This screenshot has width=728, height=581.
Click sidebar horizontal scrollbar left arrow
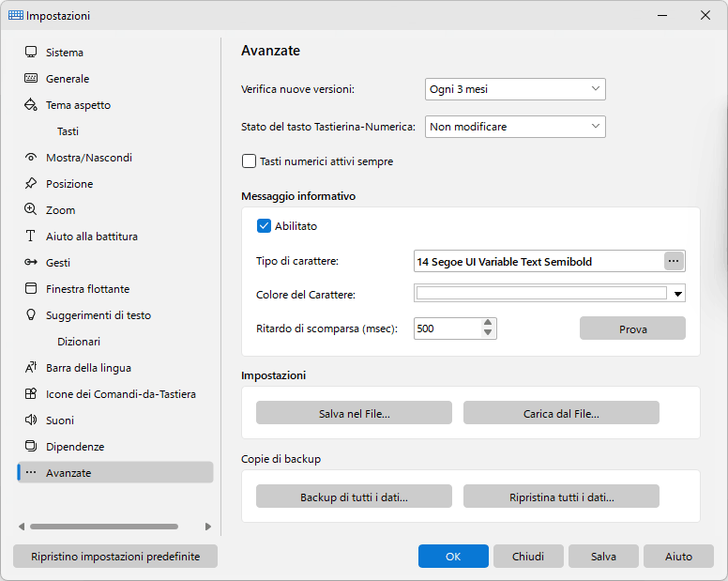[x=22, y=527]
